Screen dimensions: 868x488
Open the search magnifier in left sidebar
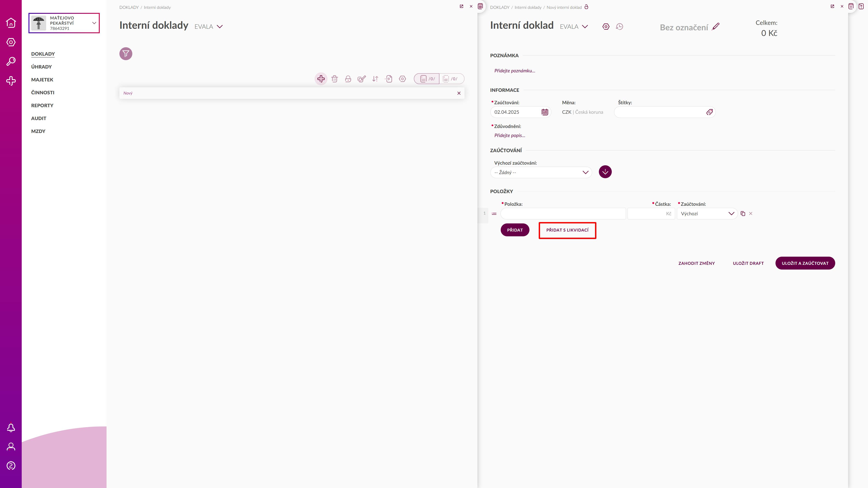pos(11,61)
